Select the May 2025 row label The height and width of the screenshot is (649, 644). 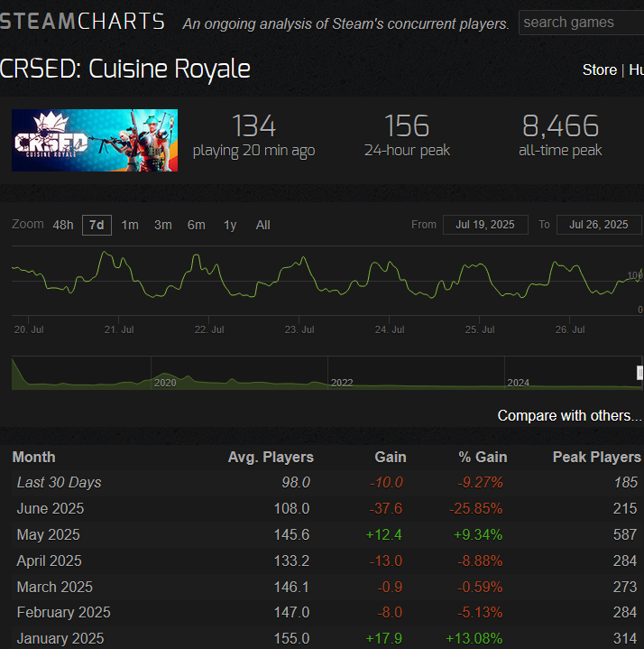[49, 534]
